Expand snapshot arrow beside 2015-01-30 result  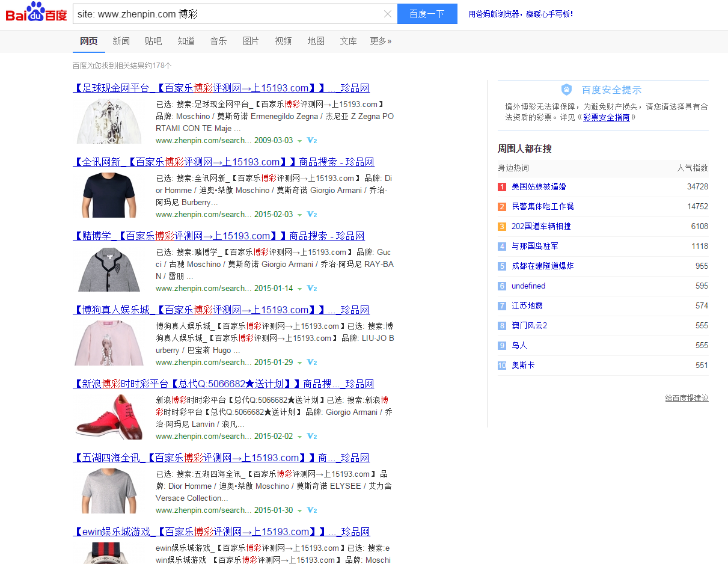click(299, 510)
